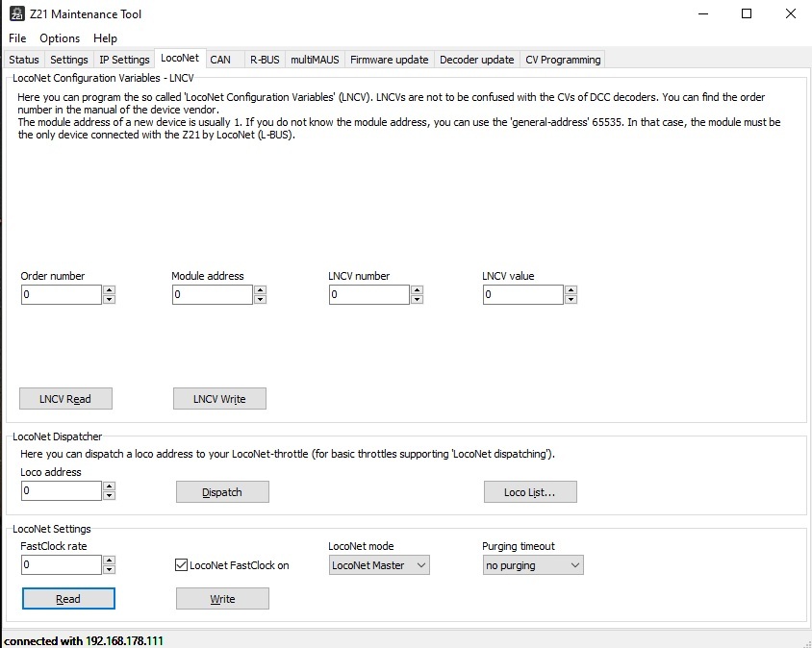812x648 pixels.
Task: Increase FastClock rate with up arrow
Action: 109,560
